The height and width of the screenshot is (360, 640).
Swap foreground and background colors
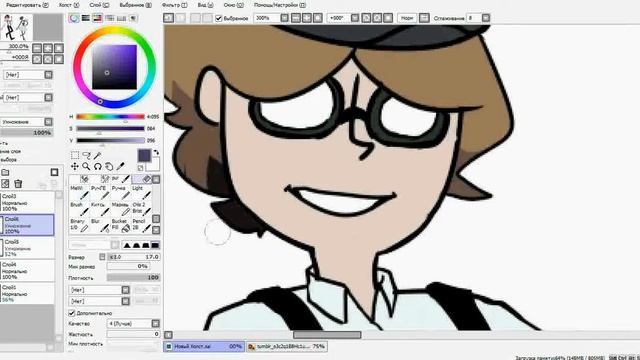click(156, 153)
